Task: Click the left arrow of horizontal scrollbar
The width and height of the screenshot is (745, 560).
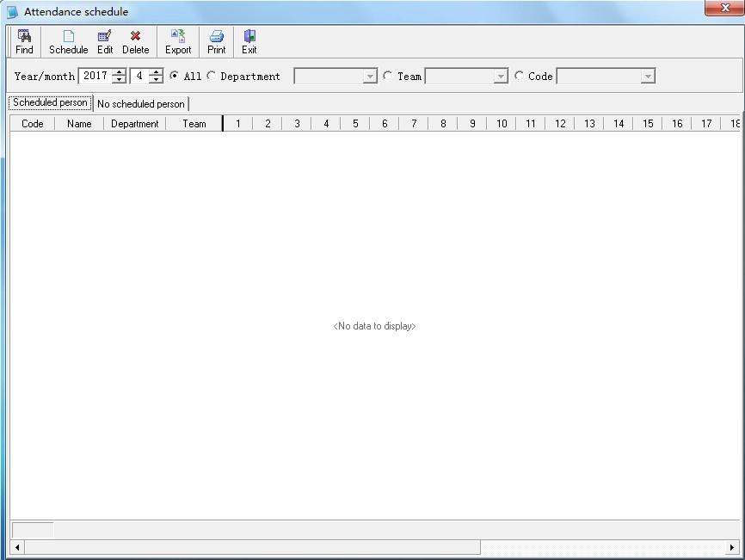Action: coord(17,547)
